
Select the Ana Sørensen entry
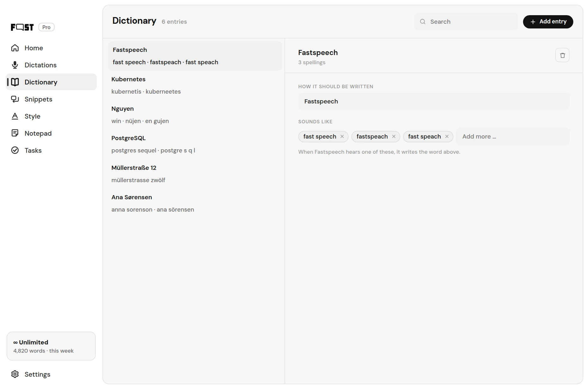pos(195,203)
